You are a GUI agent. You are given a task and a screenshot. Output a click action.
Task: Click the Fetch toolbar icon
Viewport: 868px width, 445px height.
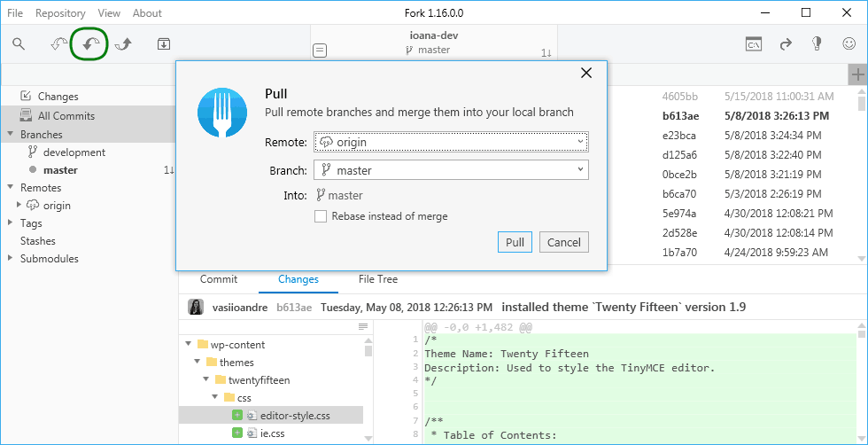[x=58, y=43]
